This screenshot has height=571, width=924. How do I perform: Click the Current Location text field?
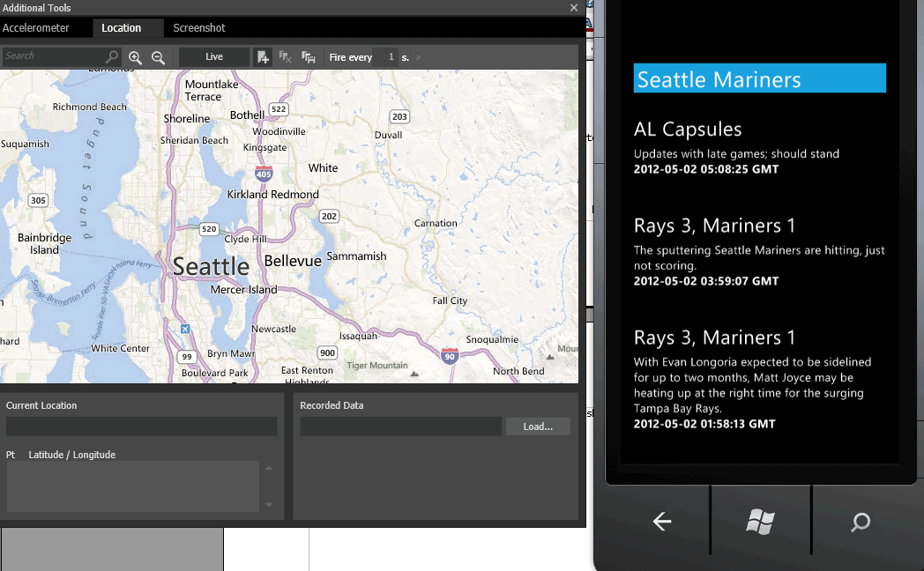coord(141,426)
